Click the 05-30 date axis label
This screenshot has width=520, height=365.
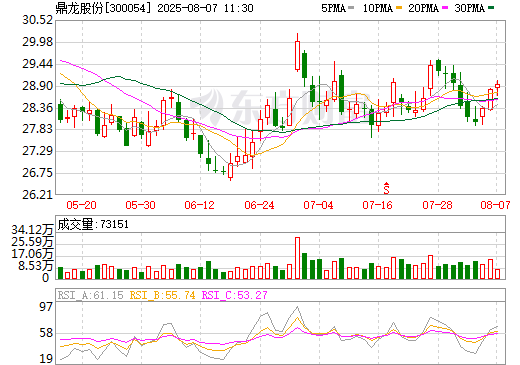(x=140, y=205)
